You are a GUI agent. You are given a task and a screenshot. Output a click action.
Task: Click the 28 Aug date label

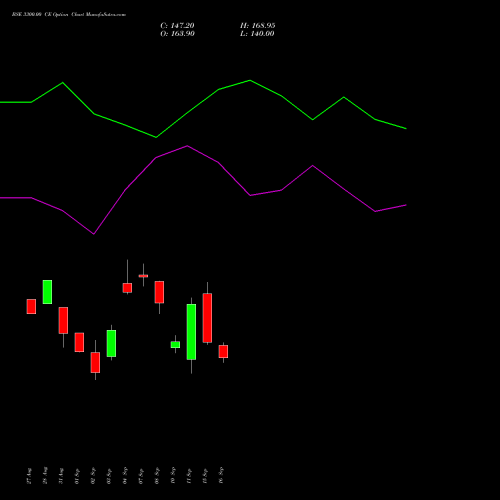(x=45, y=476)
